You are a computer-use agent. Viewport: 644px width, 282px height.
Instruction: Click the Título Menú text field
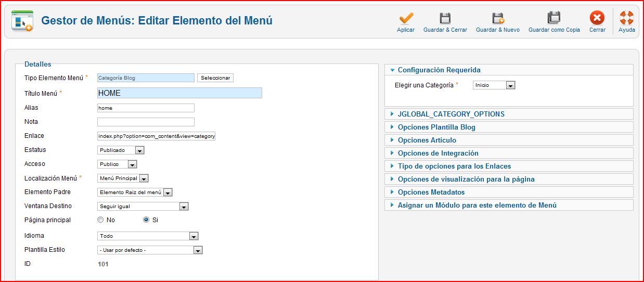tap(179, 93)
